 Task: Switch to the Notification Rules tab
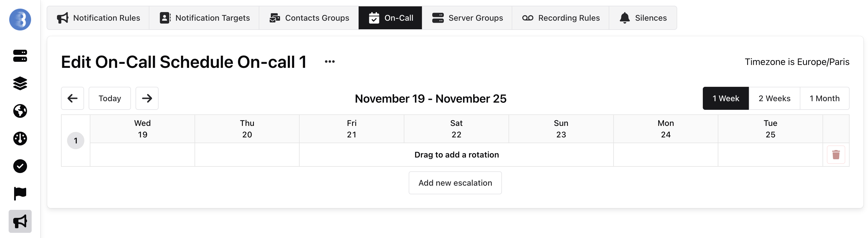(x=98, y=18)
